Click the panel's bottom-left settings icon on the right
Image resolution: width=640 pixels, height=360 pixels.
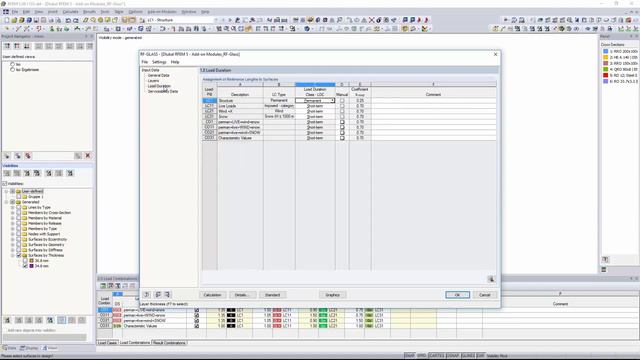(x=605, y=260)
